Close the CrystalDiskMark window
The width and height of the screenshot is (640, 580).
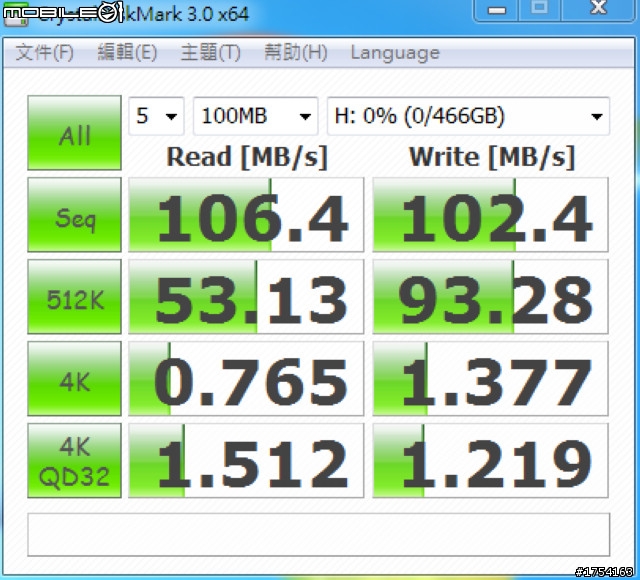point(598,9)
